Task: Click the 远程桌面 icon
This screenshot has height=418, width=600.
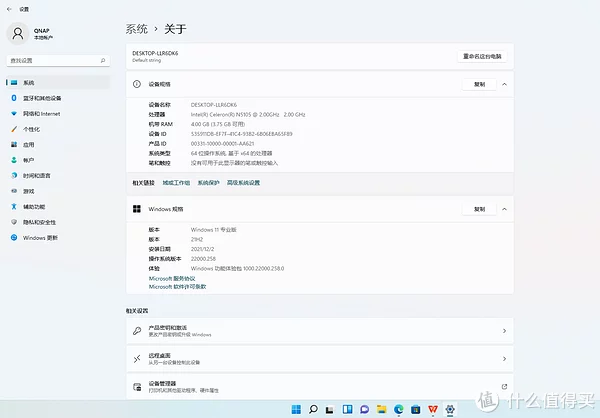Action: [x=137, y=359]
